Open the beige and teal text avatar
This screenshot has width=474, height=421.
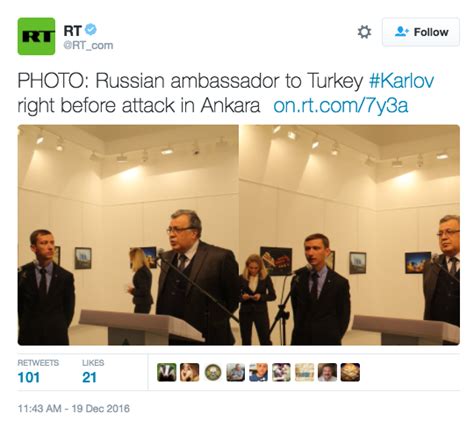304,372
